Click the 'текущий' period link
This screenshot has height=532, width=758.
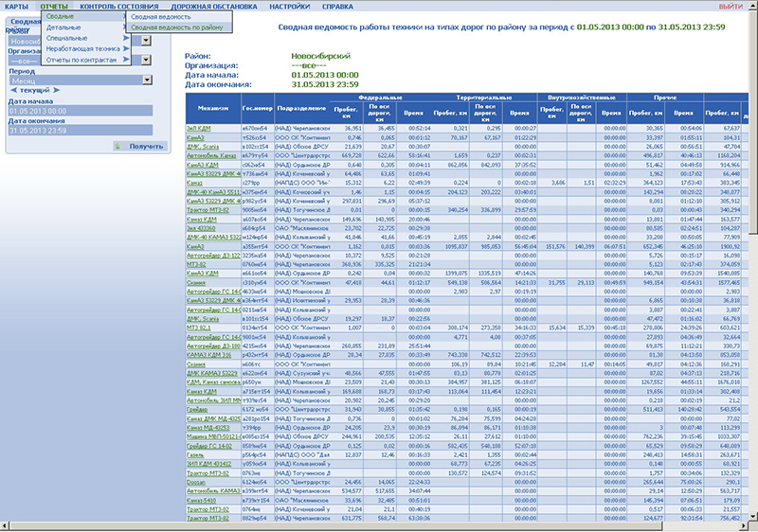(35, 90)
